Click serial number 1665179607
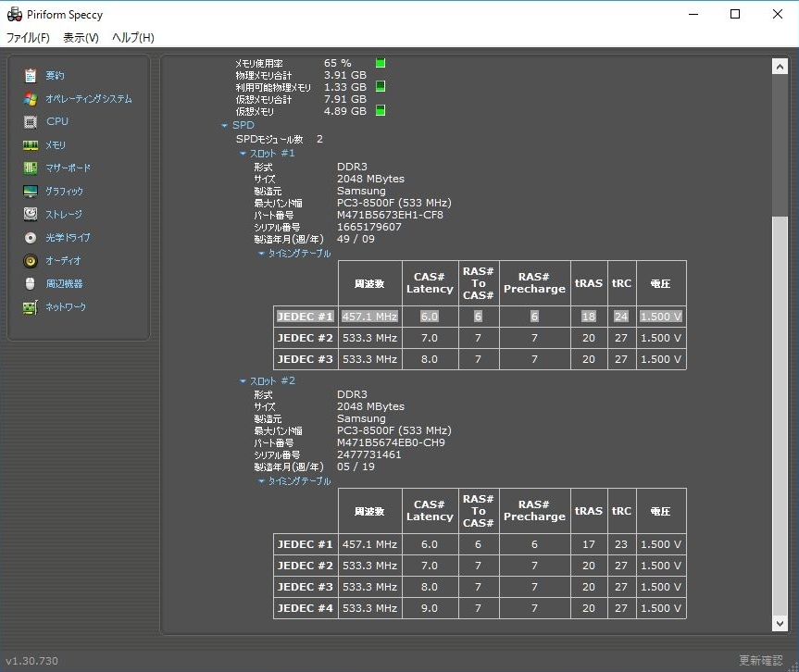The image size is (799, 672). pos(368,227)
